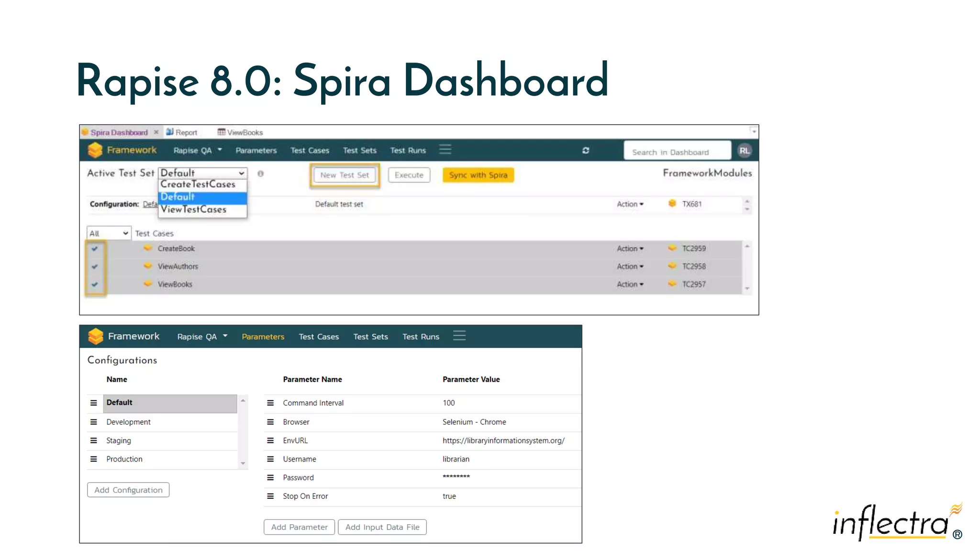Click Framework logo in Parameters panel
The width and height of the screenshot is (980, 551).
96,336
